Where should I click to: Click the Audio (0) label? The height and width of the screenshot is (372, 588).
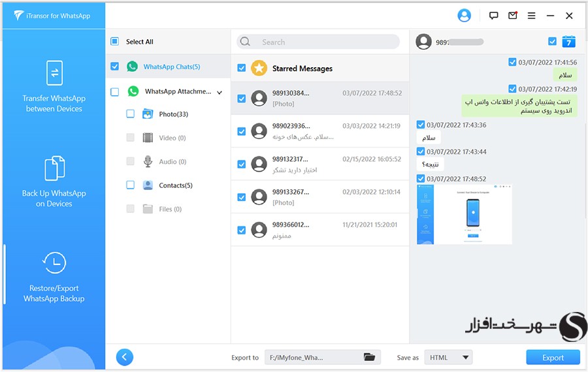click(172, 161)
